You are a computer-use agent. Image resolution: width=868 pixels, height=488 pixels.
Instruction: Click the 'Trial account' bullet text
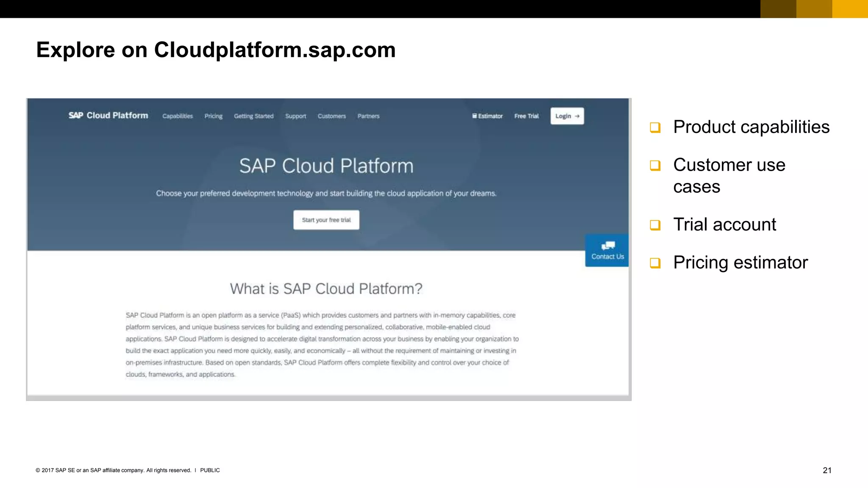tap(724, 225)
